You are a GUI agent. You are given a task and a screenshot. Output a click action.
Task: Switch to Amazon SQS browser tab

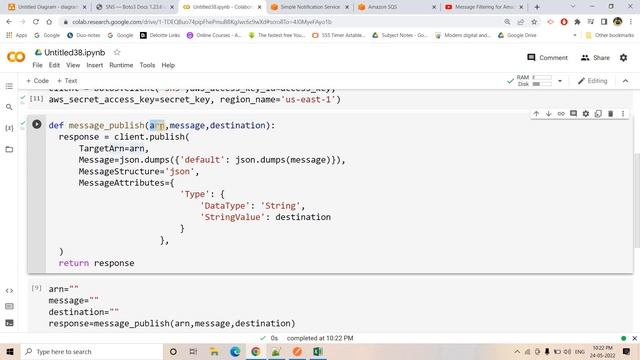[x=396, y=7]
